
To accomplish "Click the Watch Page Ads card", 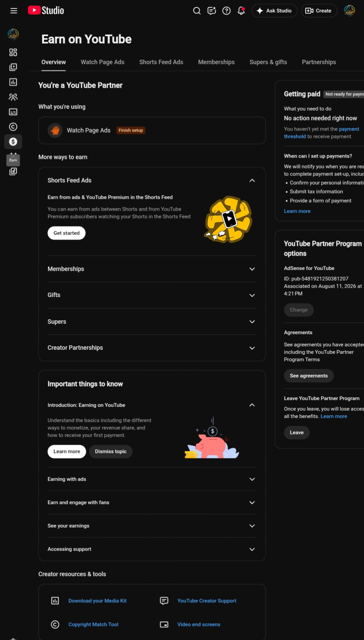I will (152, 131).
